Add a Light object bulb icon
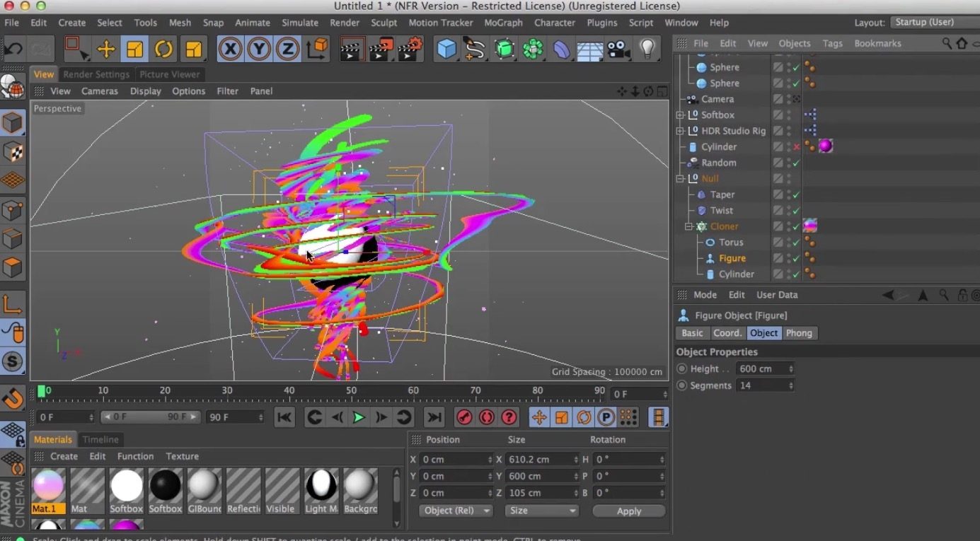 (647, 49)
